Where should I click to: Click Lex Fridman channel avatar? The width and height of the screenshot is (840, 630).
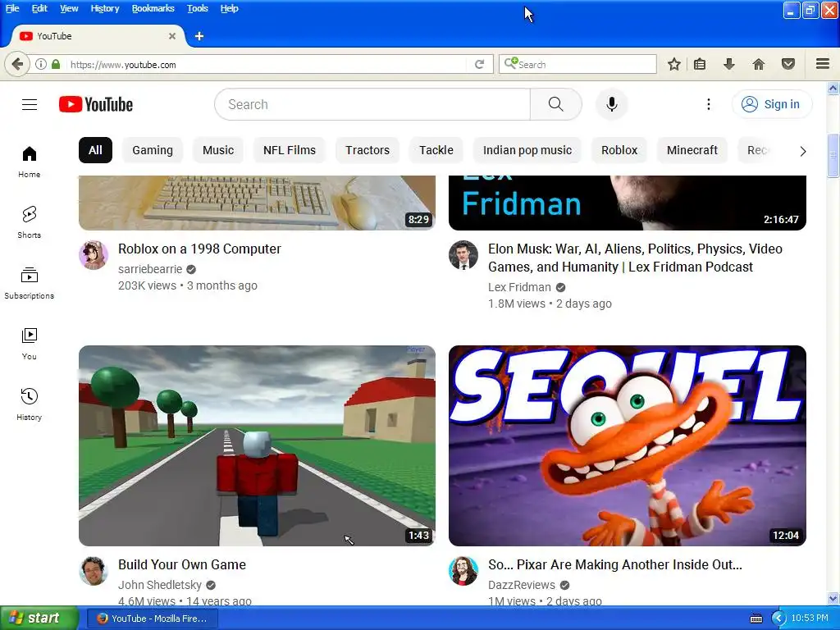463,255
